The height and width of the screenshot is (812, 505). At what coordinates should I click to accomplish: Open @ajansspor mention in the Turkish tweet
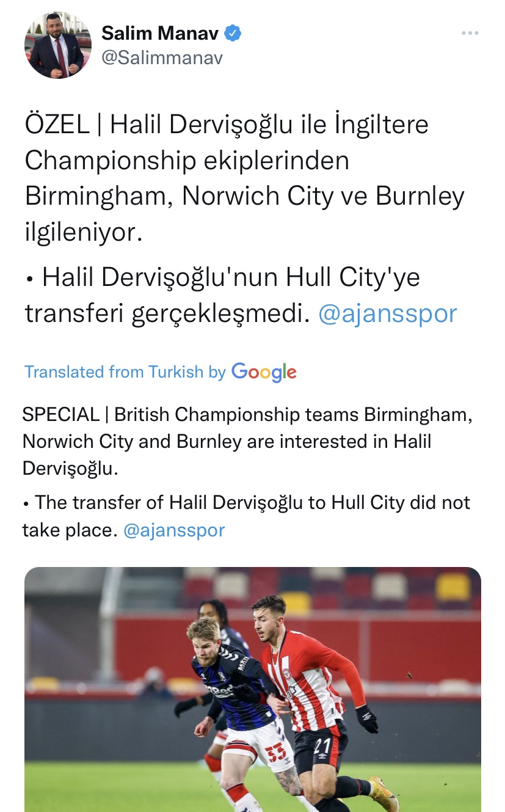388,313
